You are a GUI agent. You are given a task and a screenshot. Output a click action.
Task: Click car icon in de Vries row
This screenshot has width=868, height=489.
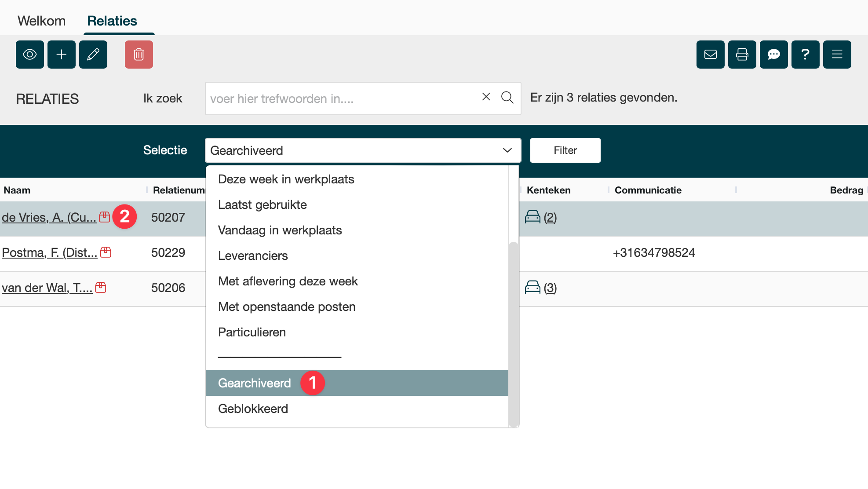(532, 217)
